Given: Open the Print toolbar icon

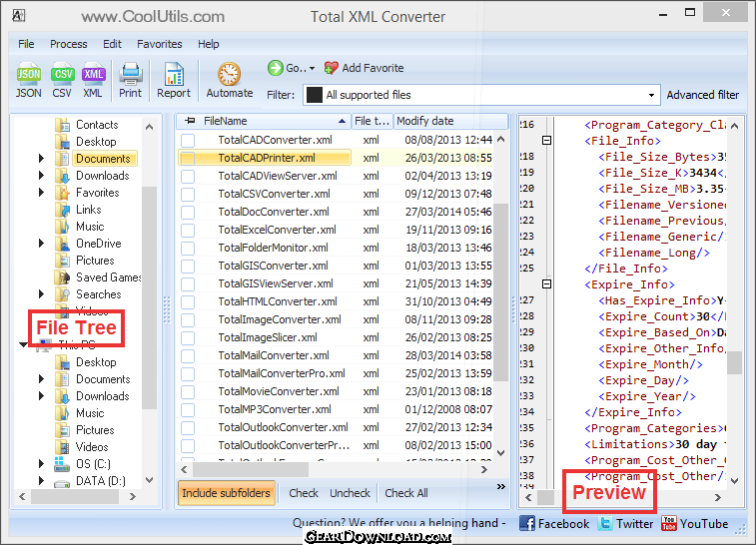Looking at the screenshot, I should [x=130, y=74].
